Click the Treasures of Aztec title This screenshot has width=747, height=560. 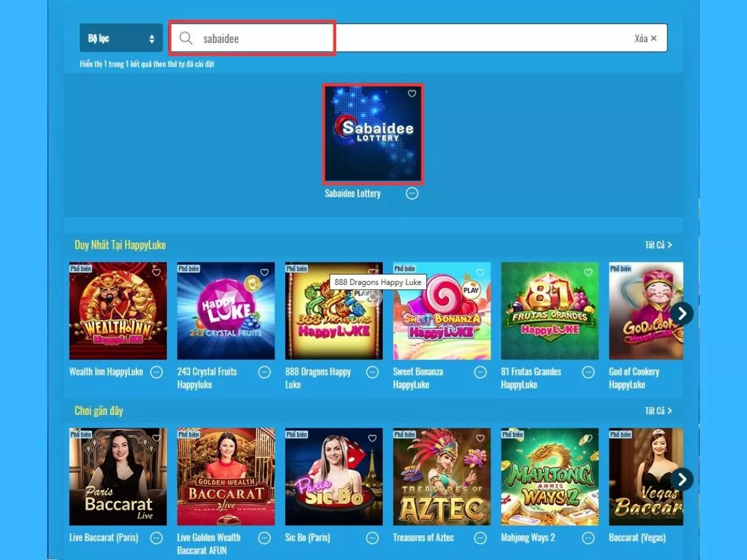pos(423,538)
